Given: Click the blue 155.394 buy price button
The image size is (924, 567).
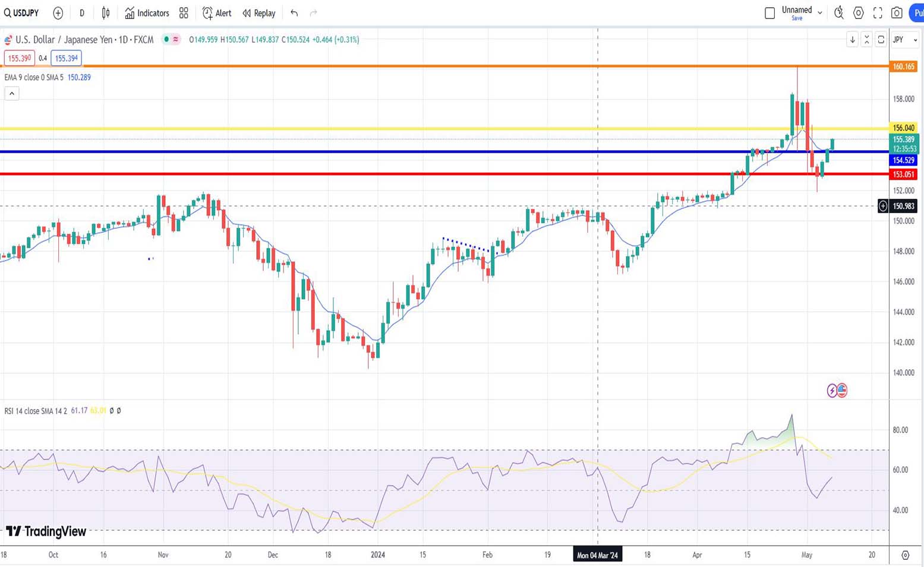Looking at the screenshot, I should point(66,58).
